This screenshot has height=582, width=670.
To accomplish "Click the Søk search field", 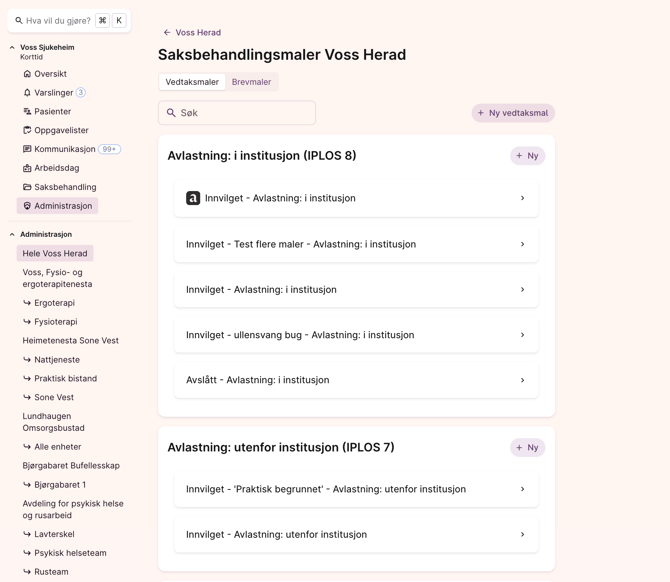I will click(237, 113).
